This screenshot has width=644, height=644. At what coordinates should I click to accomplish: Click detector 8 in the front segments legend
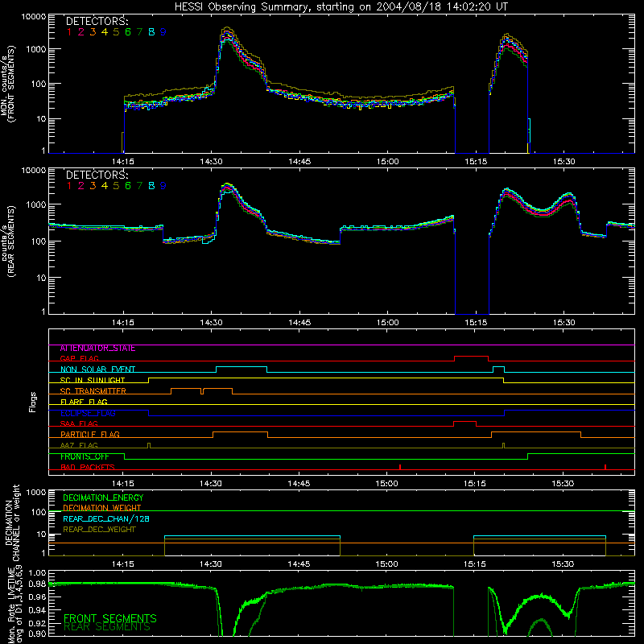pyautogui.click(x=151, y=32)
